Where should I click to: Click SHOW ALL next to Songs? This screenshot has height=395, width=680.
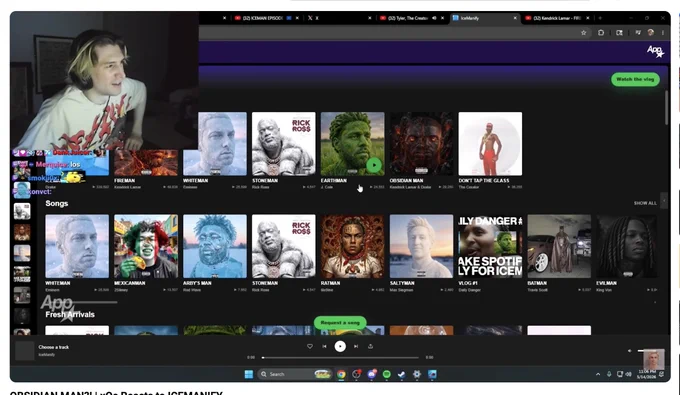tap(645, 203)
